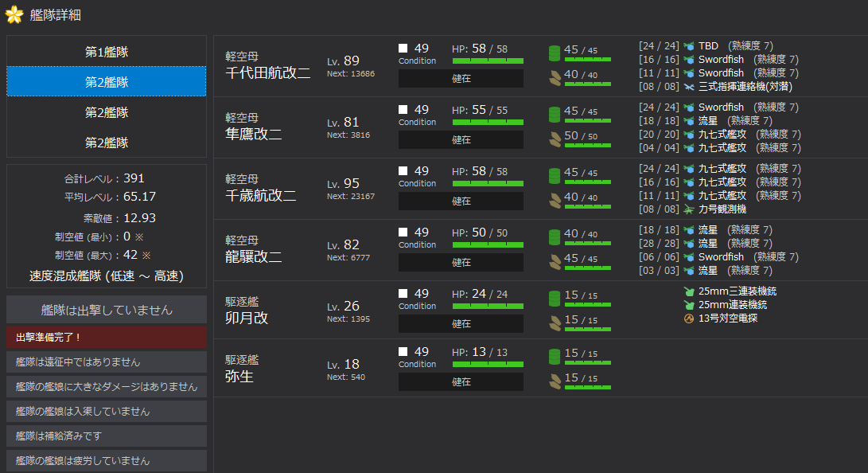Click the orange 13号対空電探 radar icon

[x=689, y=319]
